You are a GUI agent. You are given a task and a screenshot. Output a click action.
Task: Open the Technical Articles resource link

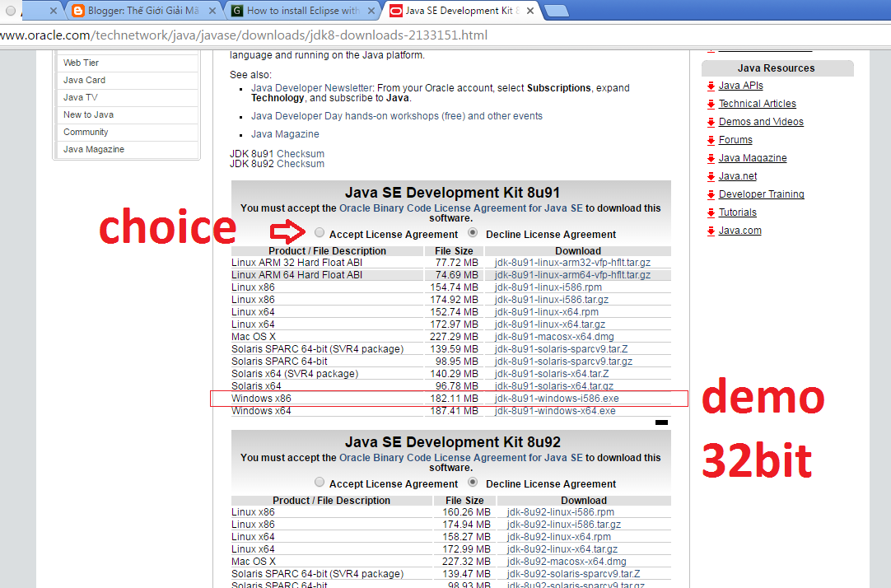point(757,104)
